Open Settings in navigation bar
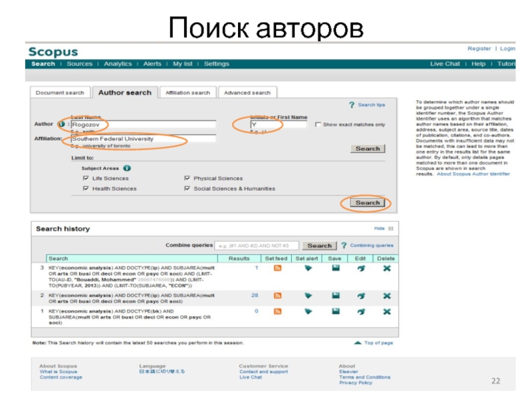Viewport: 532px width, 399px height. click(x=217, y=64)
